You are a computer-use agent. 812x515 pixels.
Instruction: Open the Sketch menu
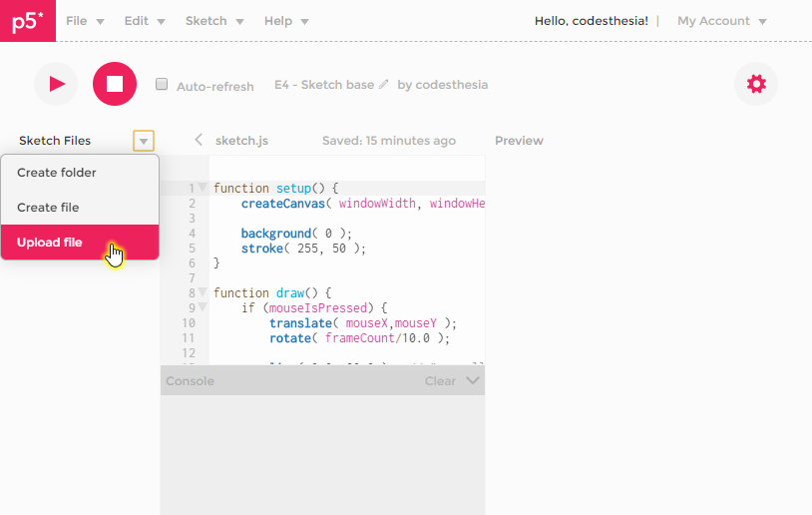click(x=214, y=21)
